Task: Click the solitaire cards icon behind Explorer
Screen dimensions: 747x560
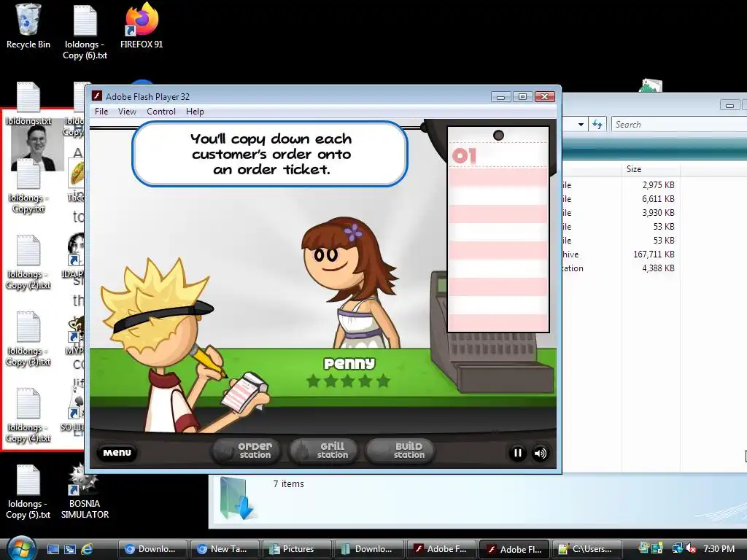Action: [651, 86]
